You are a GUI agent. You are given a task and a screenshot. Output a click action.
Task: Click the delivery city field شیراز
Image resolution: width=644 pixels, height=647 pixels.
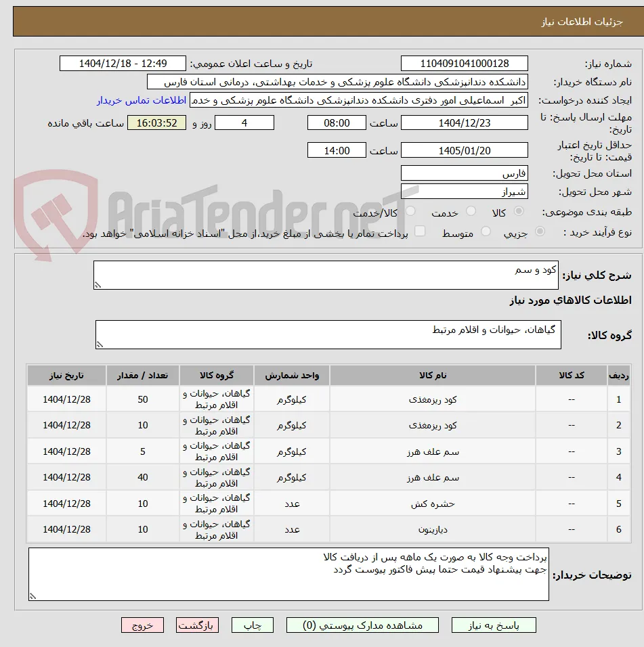(465, 192)
